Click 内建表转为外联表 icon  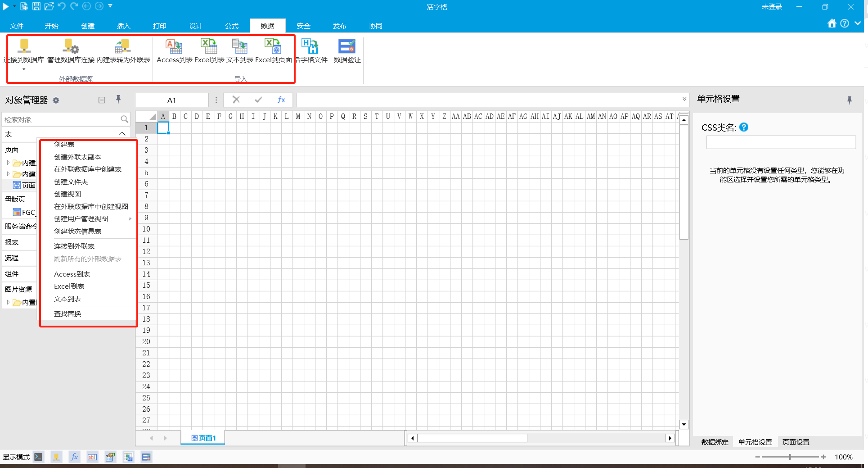pos(122,45)
